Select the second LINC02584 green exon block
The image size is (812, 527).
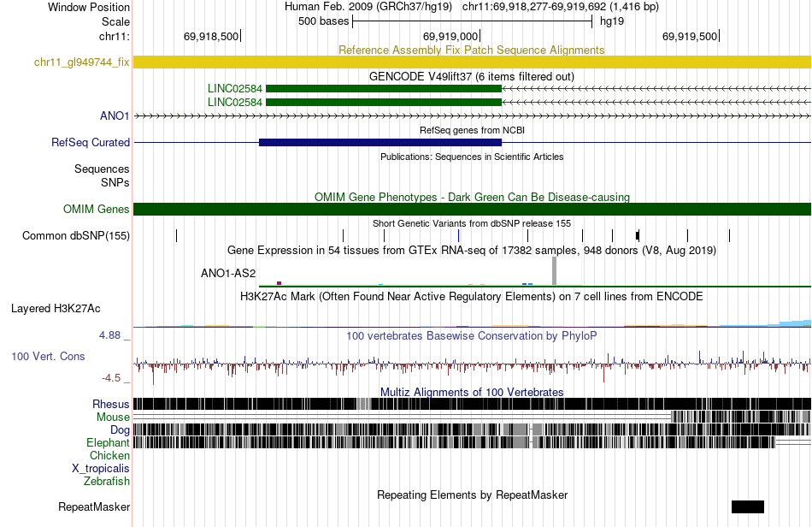tap(384, 102)
